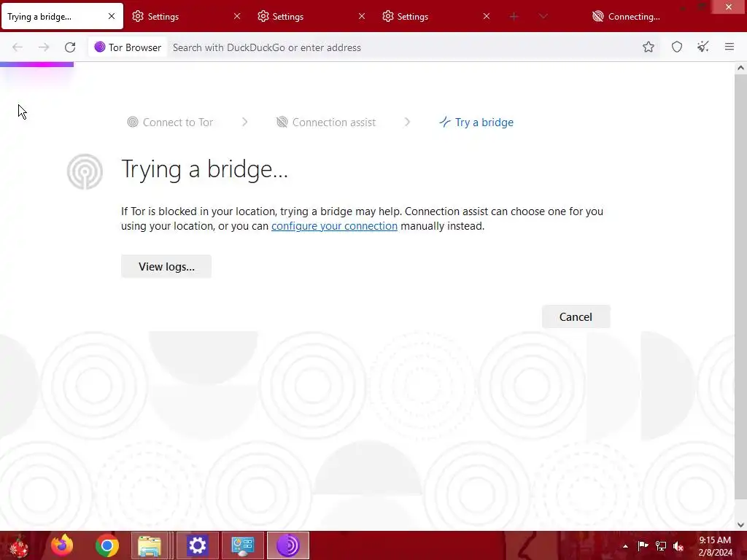
Task: Show hidden system tray icons
Action: coord(625,546)
